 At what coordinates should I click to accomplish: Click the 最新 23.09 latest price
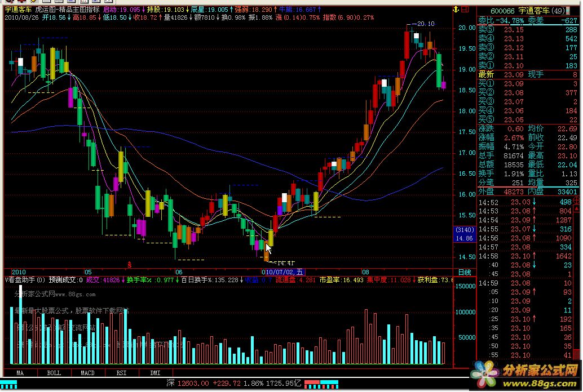click(x=501, y=74)
